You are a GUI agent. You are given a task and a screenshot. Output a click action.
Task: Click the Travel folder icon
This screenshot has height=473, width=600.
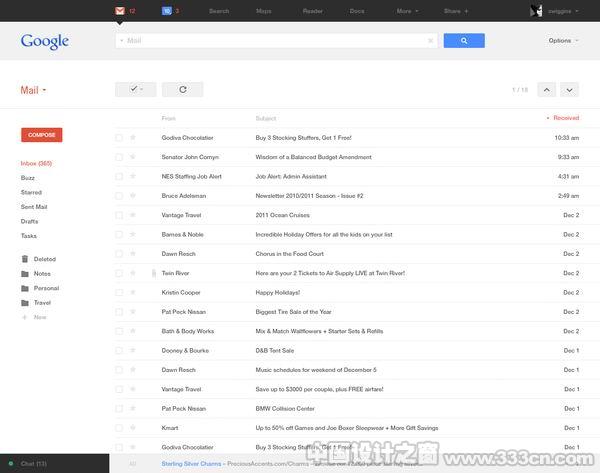25,303
